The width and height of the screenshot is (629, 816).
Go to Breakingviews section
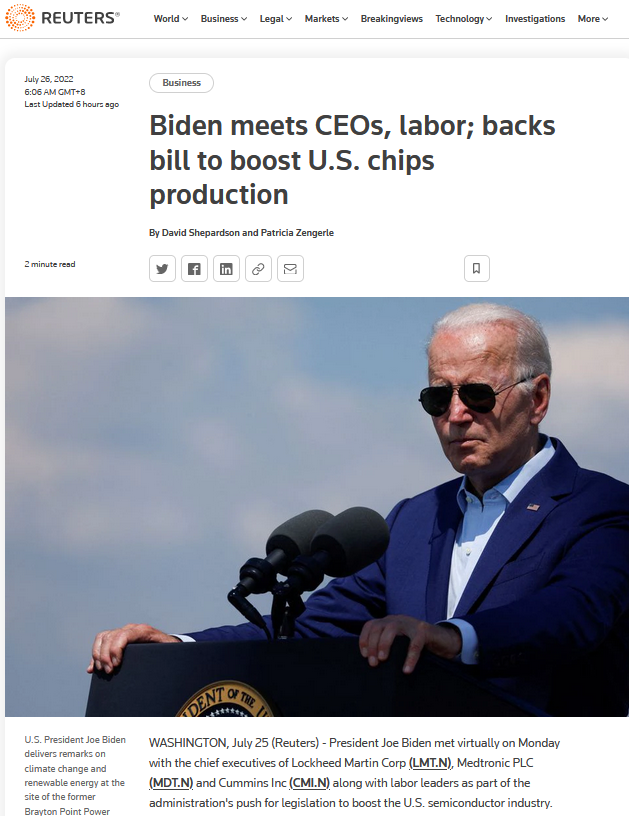[x=392, y=19]
